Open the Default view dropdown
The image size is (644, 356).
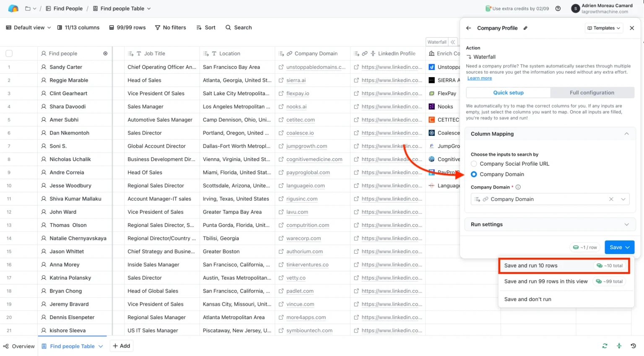coord(29,28)
